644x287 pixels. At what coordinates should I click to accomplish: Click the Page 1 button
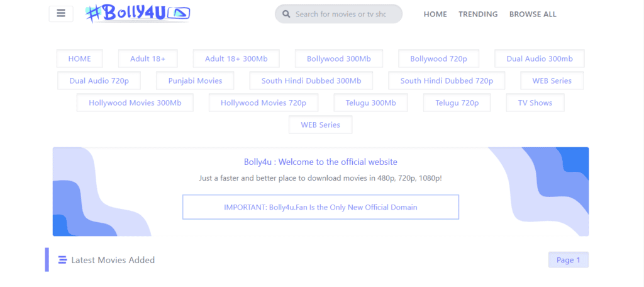569,260
